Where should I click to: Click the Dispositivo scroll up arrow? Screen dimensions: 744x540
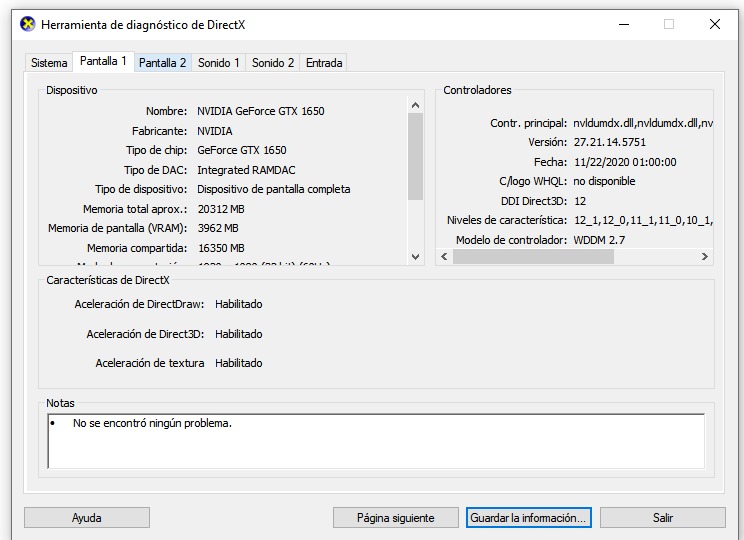pyautogui.click(x=416, y=105)
